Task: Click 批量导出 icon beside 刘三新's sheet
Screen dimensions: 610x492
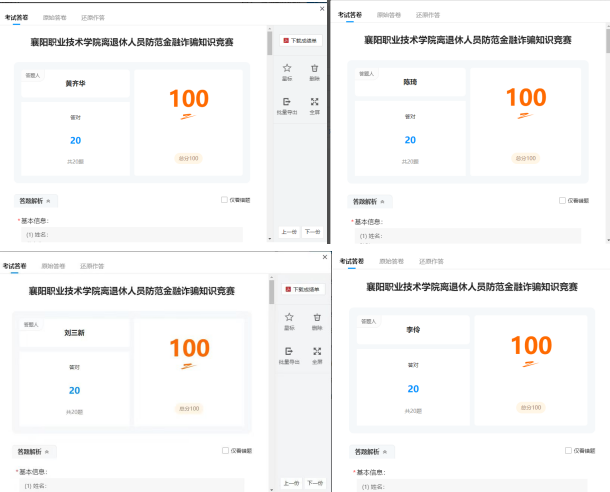Action: (288, 352)
